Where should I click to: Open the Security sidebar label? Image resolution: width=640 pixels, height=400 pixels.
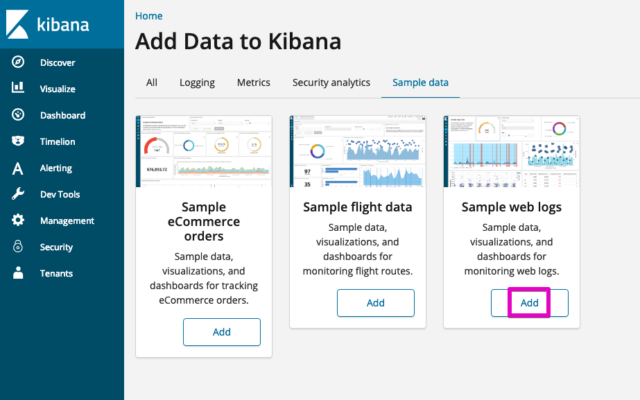point(56,247)
